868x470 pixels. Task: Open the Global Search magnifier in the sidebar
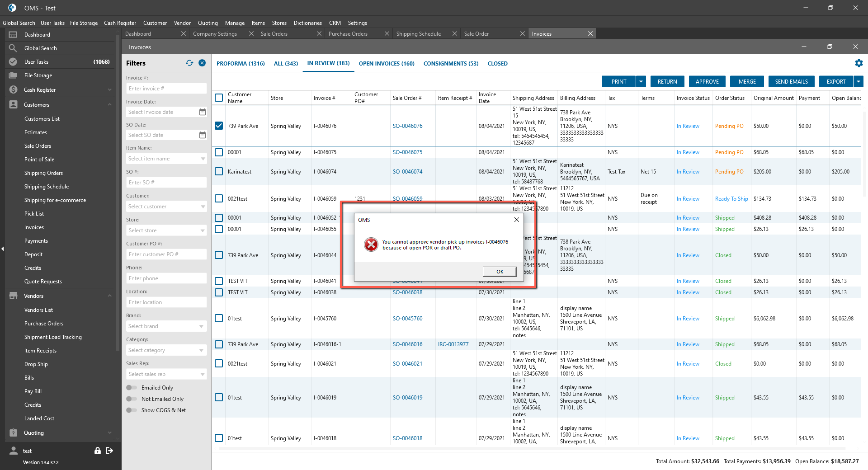coord(13,48)
